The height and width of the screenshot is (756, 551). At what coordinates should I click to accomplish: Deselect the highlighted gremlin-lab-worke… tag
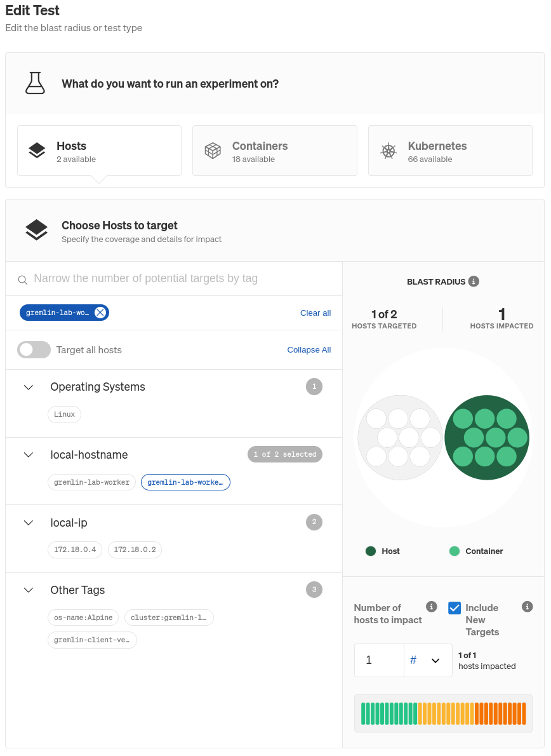[185, 482]
